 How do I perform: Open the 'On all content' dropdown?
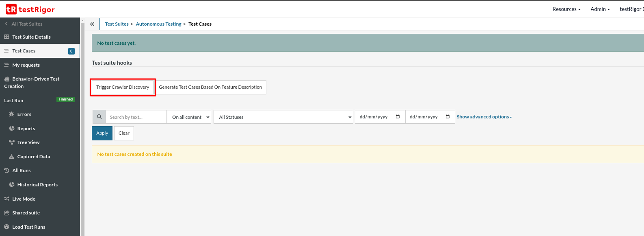[189, 117]
